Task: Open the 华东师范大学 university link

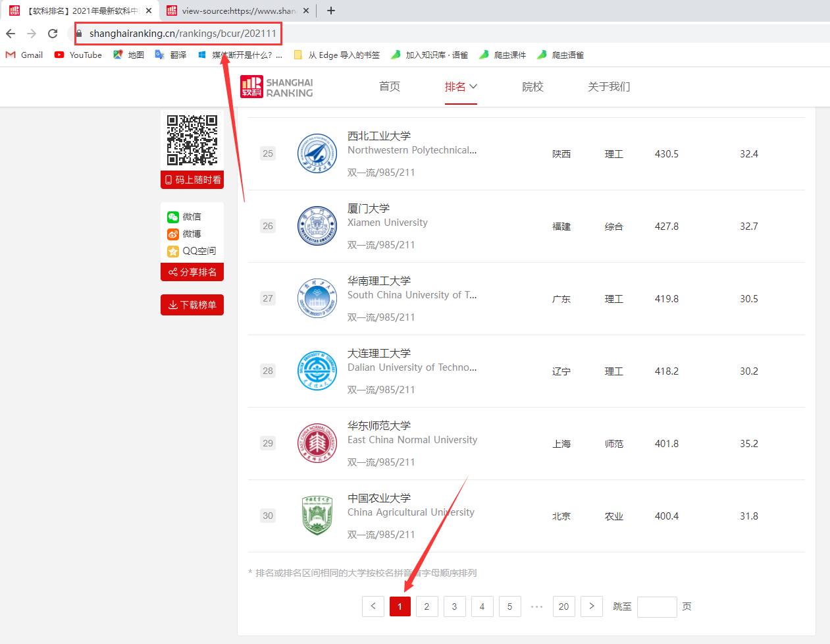Action: tap(379, 425)
